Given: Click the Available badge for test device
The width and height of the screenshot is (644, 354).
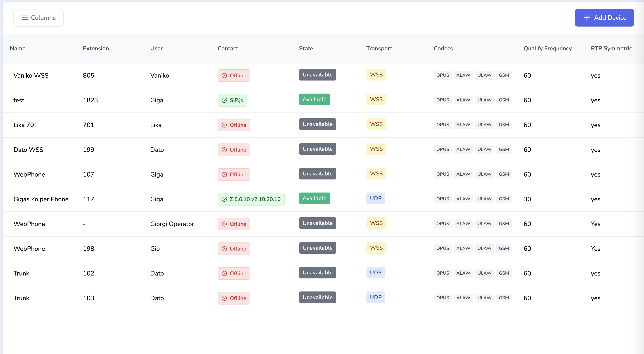Looking at the screenshot, I should pyautogui.click(x=314, y=99).
